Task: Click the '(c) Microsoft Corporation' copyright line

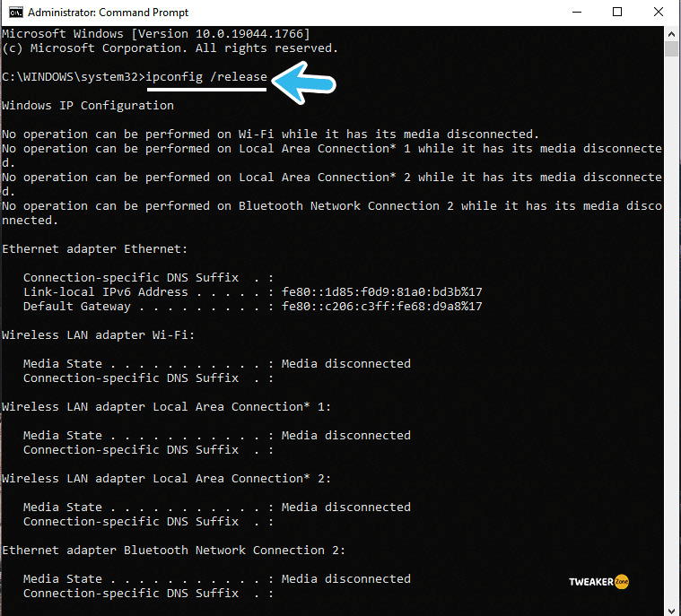Action: [x=170, y=48]
